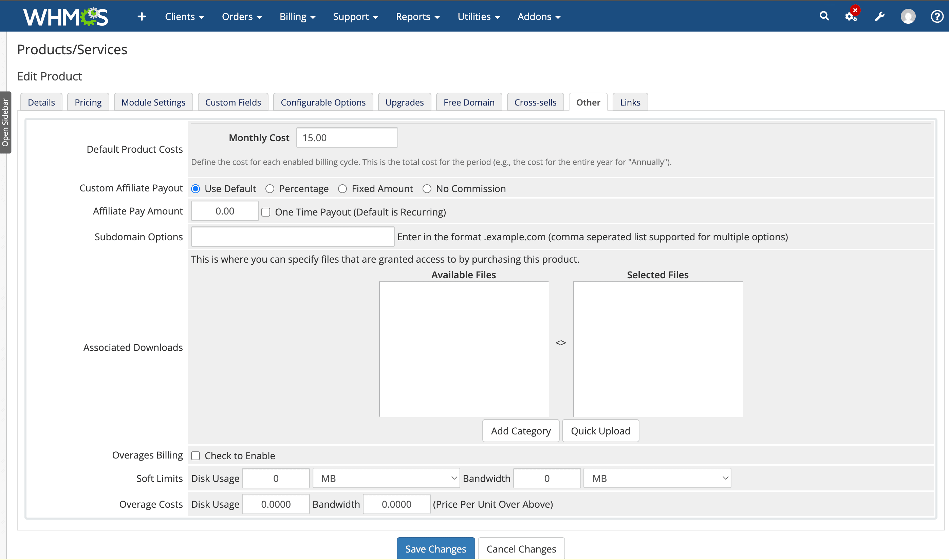
Task: Save Changes for the product
Action: point(435,548)
